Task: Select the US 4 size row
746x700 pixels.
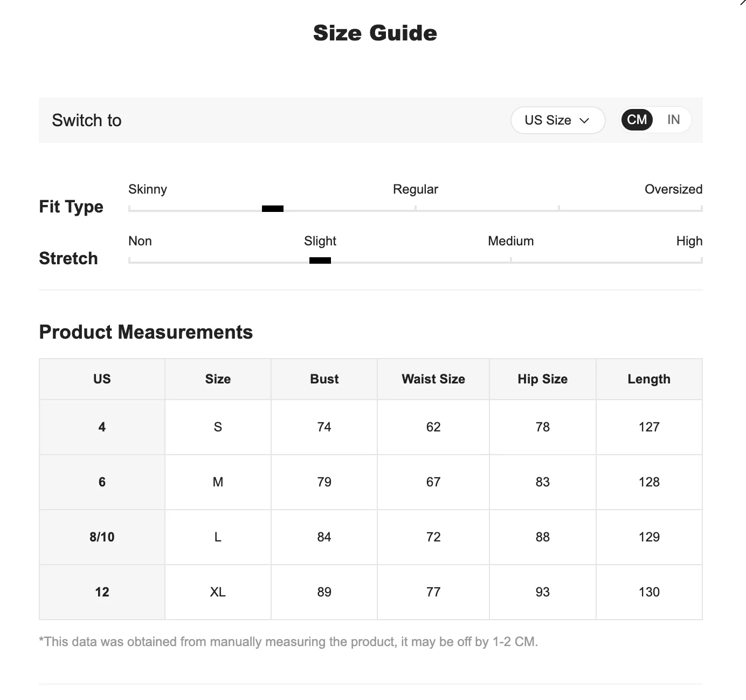Action: (x=102, y=427)
